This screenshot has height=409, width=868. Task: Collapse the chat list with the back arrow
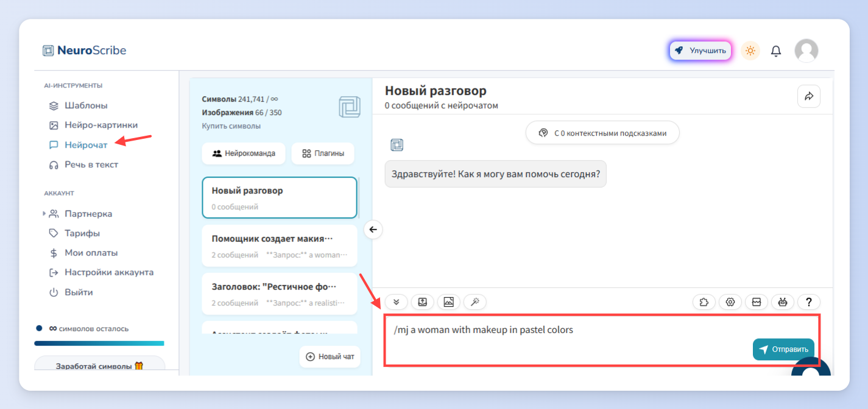(x=373, y=229)
